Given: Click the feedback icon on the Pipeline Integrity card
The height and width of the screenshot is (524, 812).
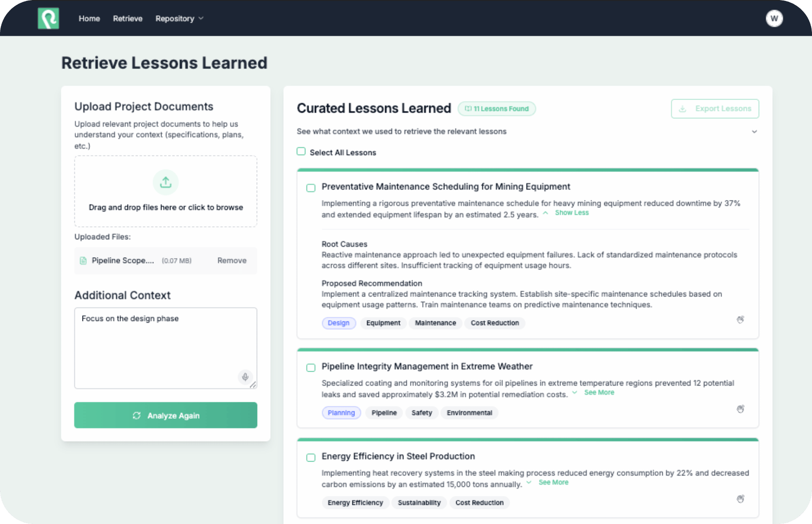Looking at the screenshot, I should pyautogui.click(x=740, y=409).
